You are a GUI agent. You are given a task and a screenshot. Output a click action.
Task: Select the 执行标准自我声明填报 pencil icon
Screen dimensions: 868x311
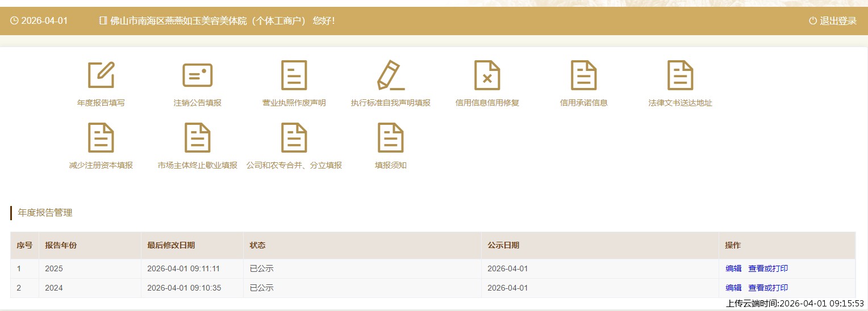390,75
